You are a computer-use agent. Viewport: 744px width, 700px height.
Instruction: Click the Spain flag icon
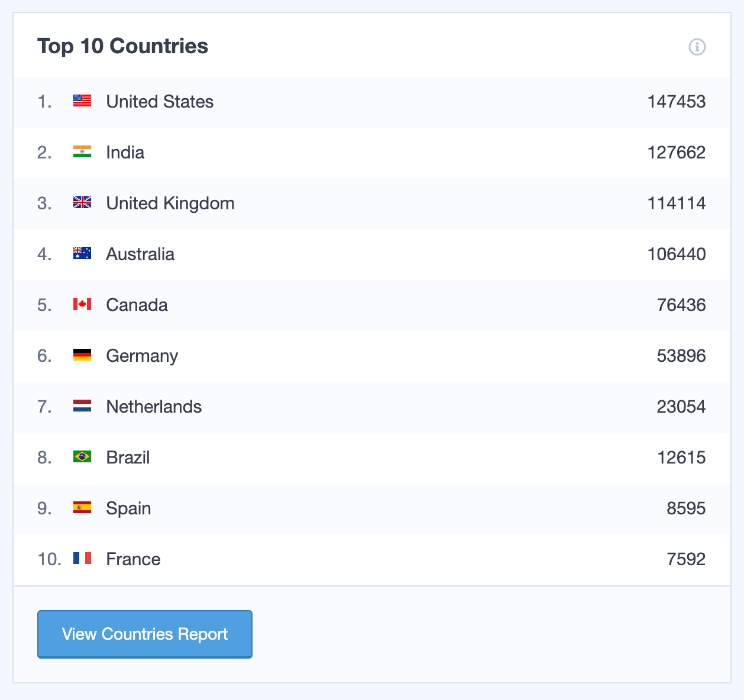click(x=82, y=508)
